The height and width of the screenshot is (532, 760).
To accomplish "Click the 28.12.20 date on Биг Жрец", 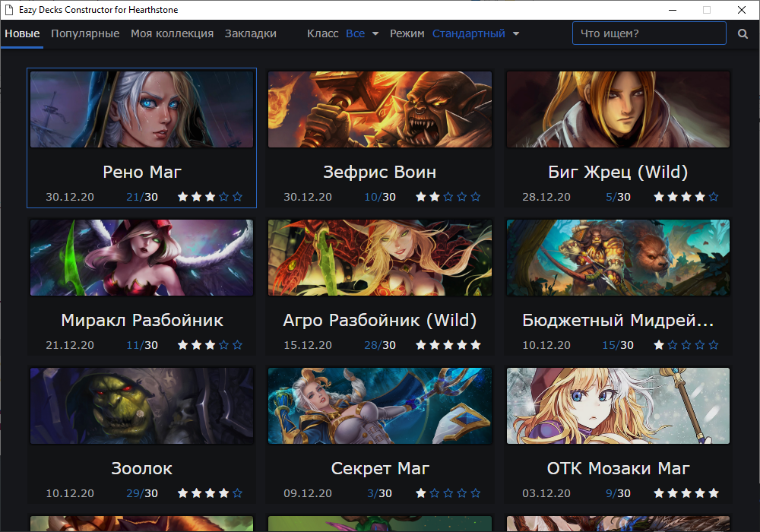I will [x=546, y=197].
